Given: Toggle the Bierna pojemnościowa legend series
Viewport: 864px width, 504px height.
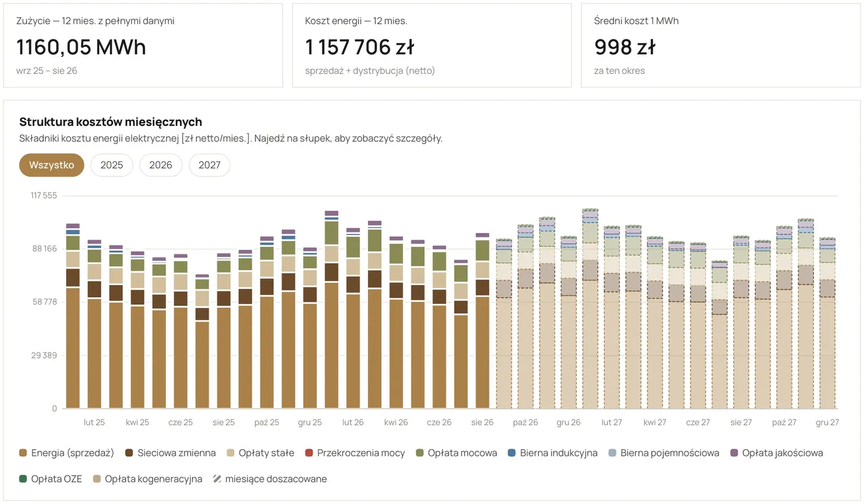Looking at the screenshot, I should (x=664, y=453).
